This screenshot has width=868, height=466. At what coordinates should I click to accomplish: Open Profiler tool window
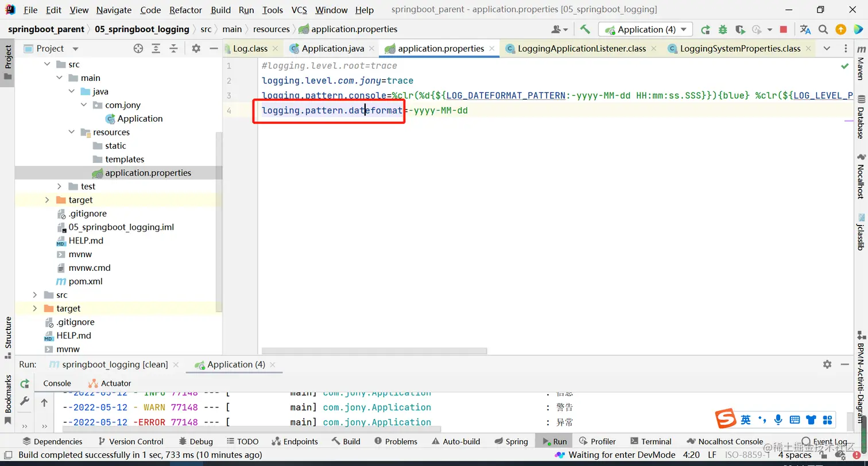click(598, 441)
